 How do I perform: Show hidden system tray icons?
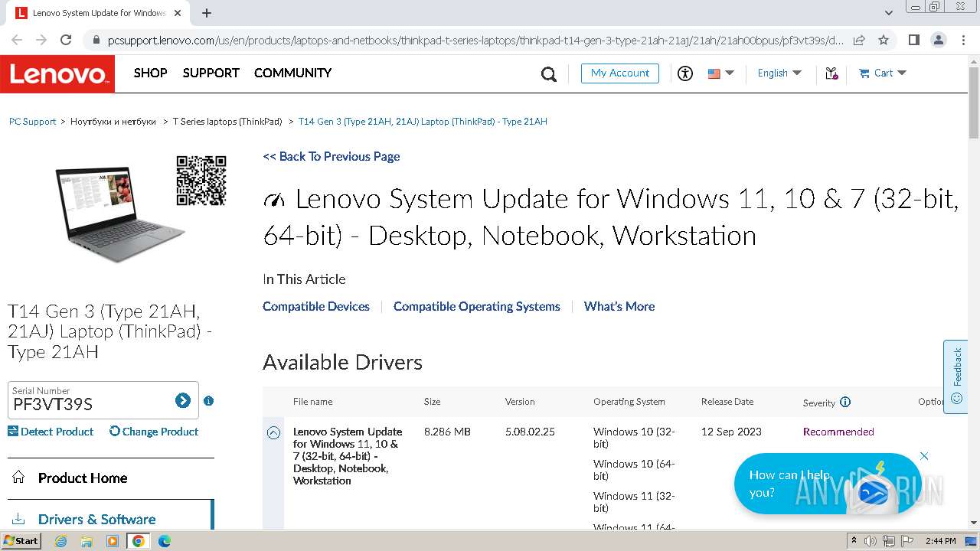click(854, 541)
